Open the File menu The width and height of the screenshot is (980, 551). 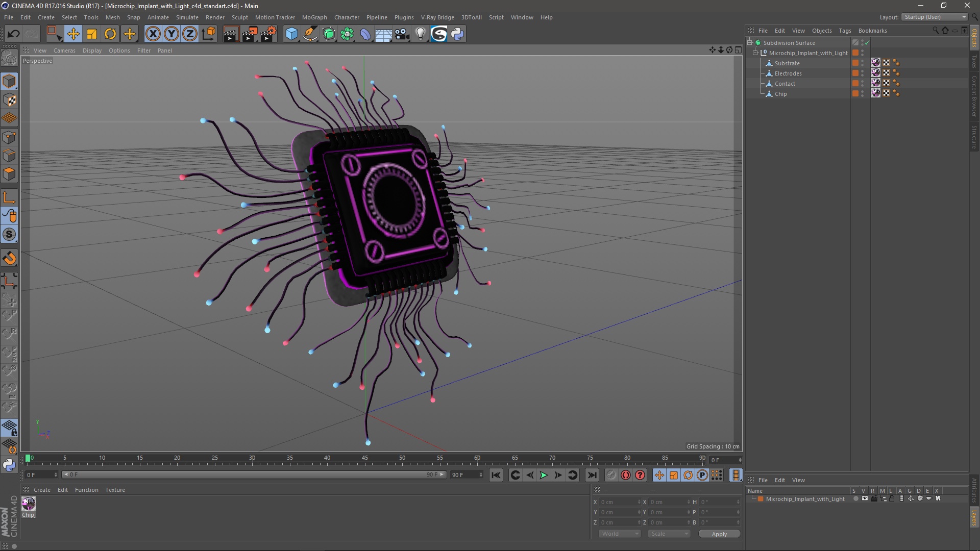coord(9,17)
